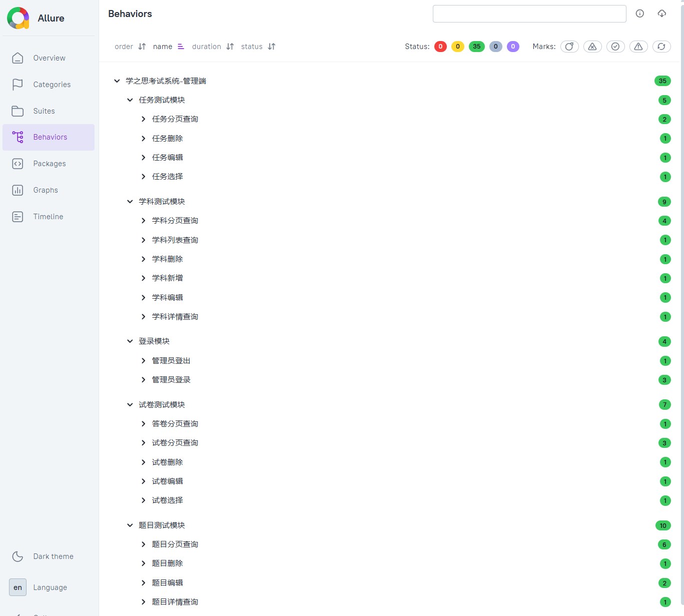
Task: Toggle the red failed status filter
Action: [x=440, y=47]
